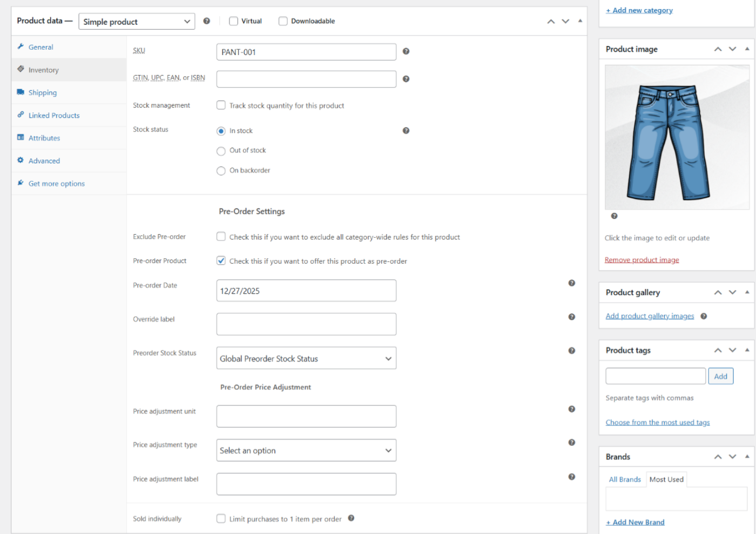The image size is (756, 534).
Task: Open the Simple product type dropdown
Action: click(x=136, y=21)
